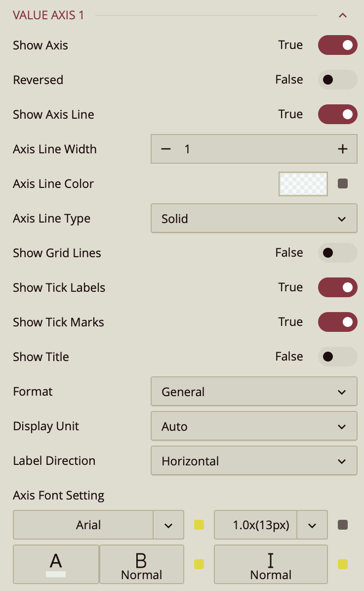Expand the Label Direction dropdown

click(254, 461)
